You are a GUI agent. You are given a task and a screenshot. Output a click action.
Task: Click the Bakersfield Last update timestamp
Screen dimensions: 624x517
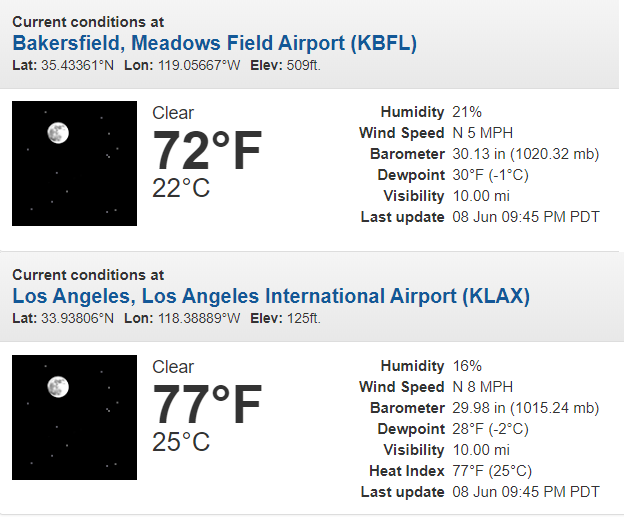[x=526, y=217]
